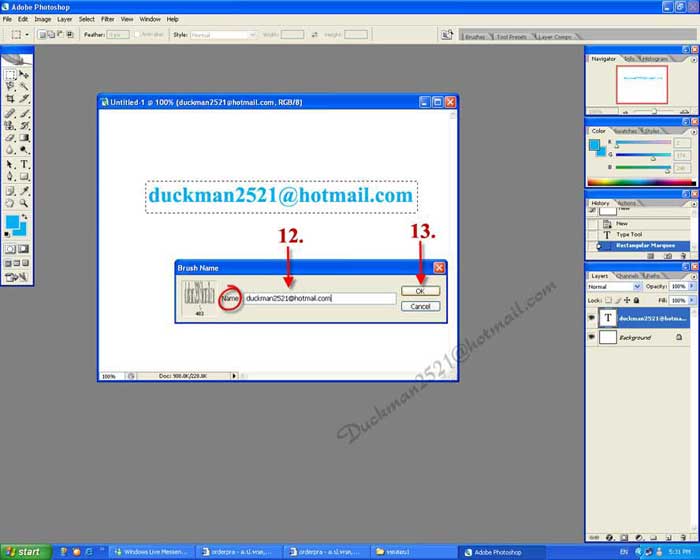Select the History Brush tool

[x=24, y=125]
